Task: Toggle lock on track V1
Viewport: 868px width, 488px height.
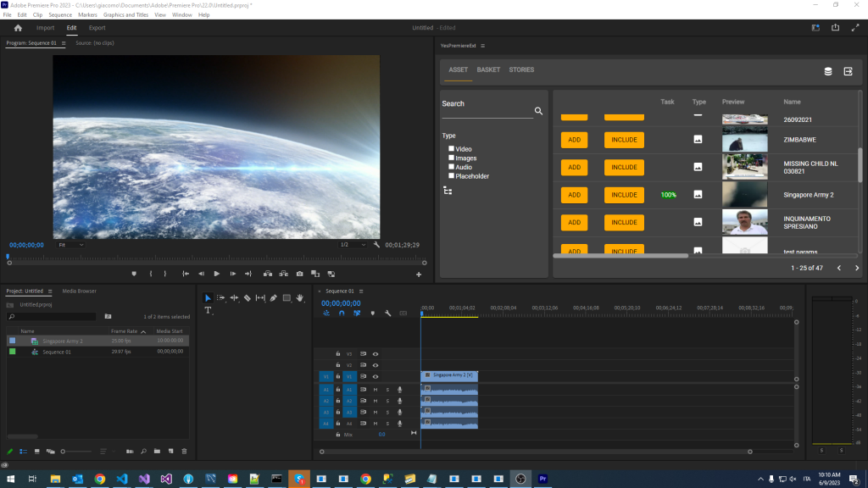Action: click(337, 377)
